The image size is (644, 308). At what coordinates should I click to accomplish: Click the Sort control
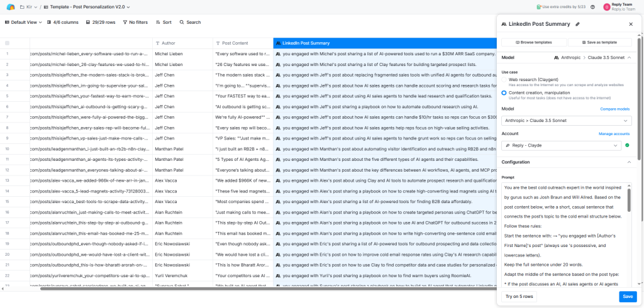(x=164, y=22)
